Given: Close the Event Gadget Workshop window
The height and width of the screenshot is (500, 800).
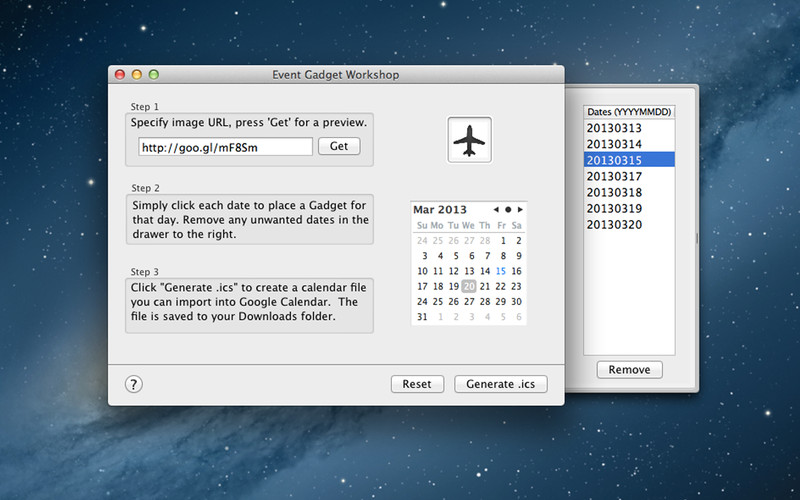Looking at the screenshot, I should pyautogui.click(x=120, y=75).
